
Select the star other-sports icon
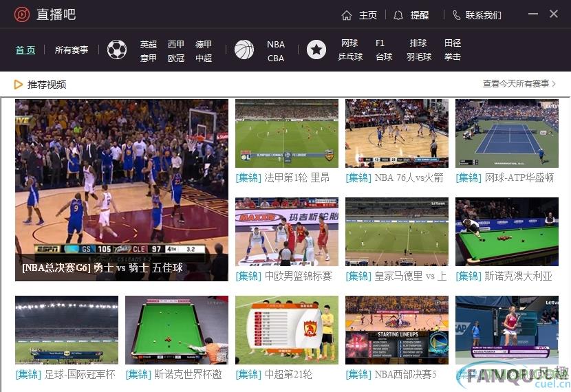(316, 50)
